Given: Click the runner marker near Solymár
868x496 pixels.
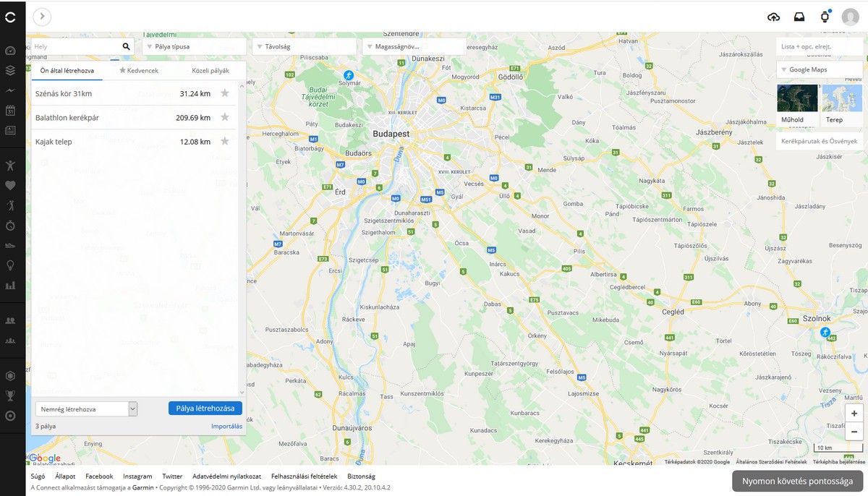Looking at the screenshot, I should (349, 75).
